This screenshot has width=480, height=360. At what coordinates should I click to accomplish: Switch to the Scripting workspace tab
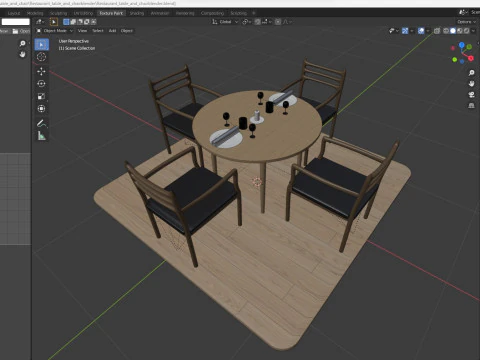click(x=239, y=13)
